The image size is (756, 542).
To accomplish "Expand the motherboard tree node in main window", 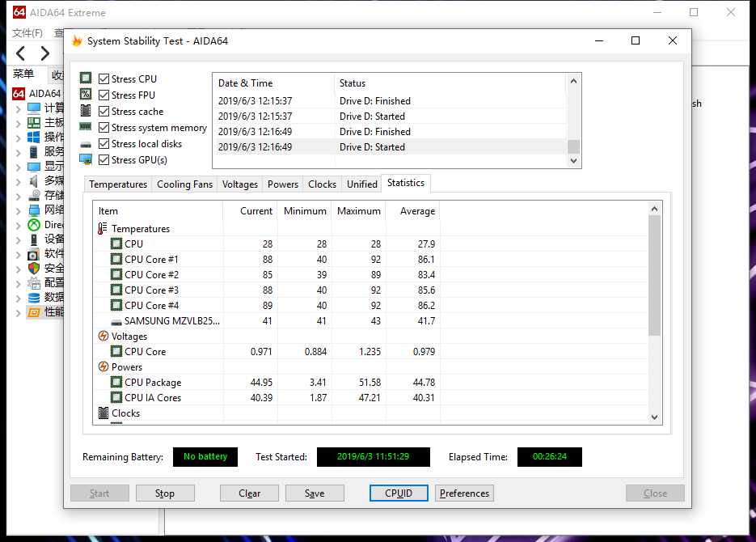I will point(19,124).
